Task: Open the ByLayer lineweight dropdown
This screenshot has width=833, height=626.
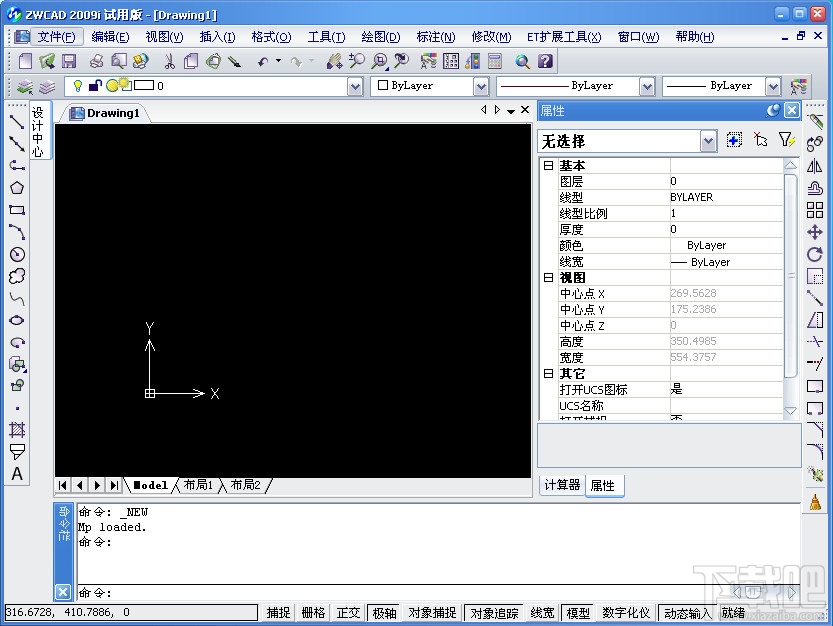Action: (773, 86)
